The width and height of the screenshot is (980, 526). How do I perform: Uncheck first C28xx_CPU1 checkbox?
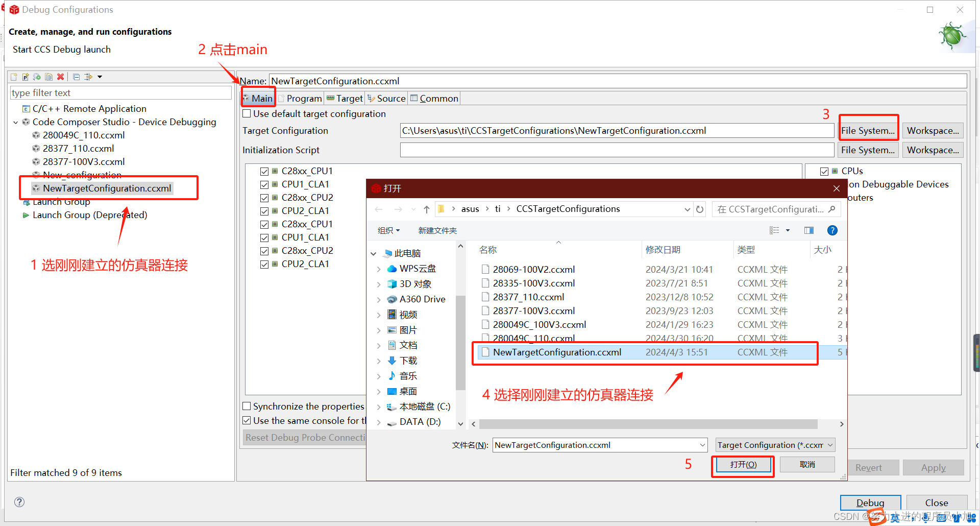[x=264, y=171]
